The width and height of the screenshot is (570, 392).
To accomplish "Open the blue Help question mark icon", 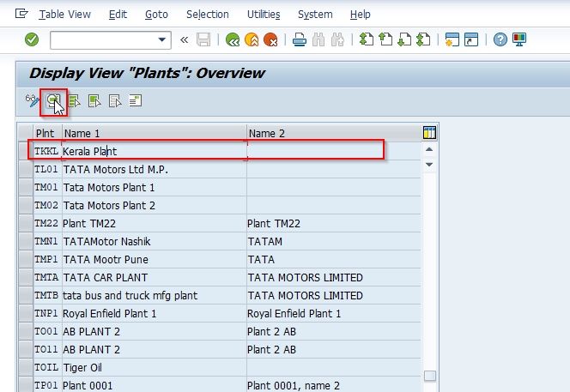I will click(x=500, y=39).
